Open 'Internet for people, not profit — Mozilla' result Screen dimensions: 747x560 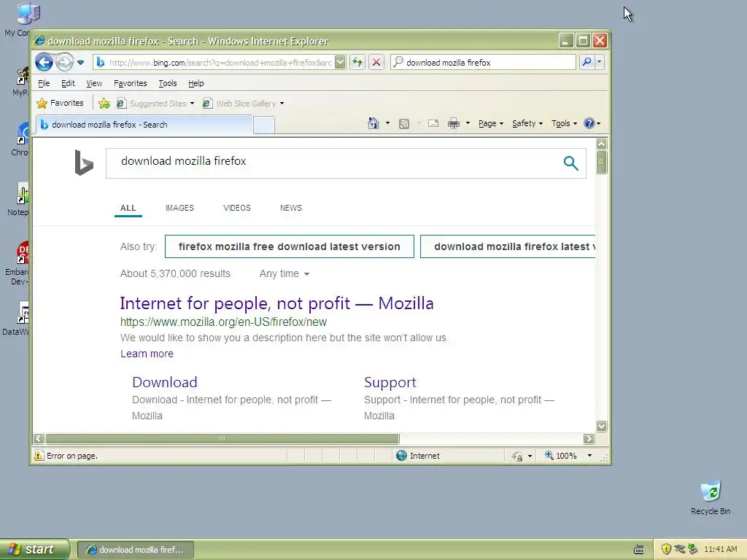pyautogui.click(x=276, y=303)
